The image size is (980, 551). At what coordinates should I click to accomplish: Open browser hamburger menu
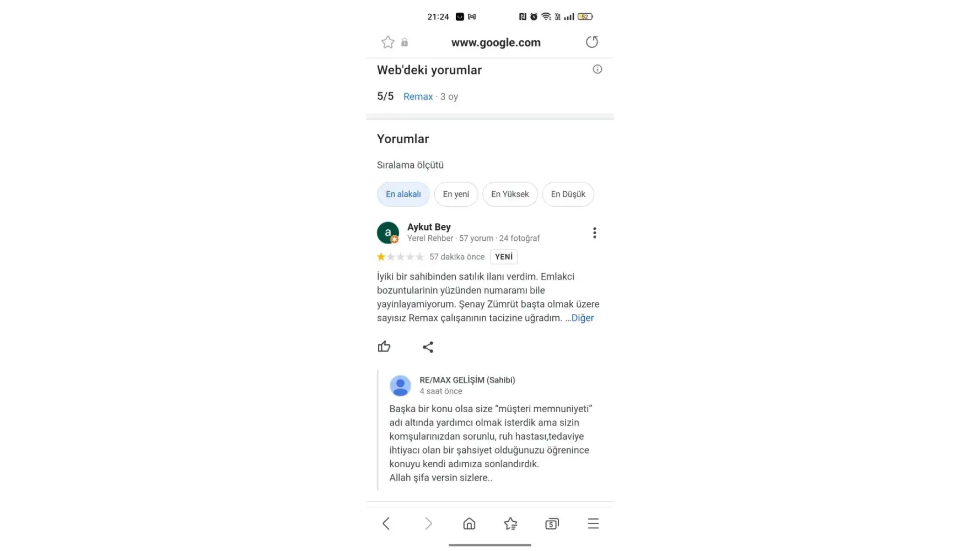coord(593,523)
